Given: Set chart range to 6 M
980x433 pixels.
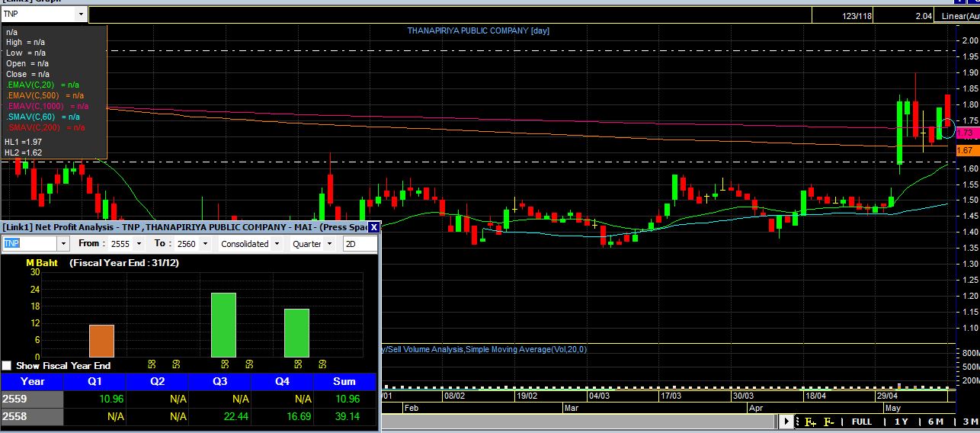Looking at the screenshot, I should [x=935, y=422].
